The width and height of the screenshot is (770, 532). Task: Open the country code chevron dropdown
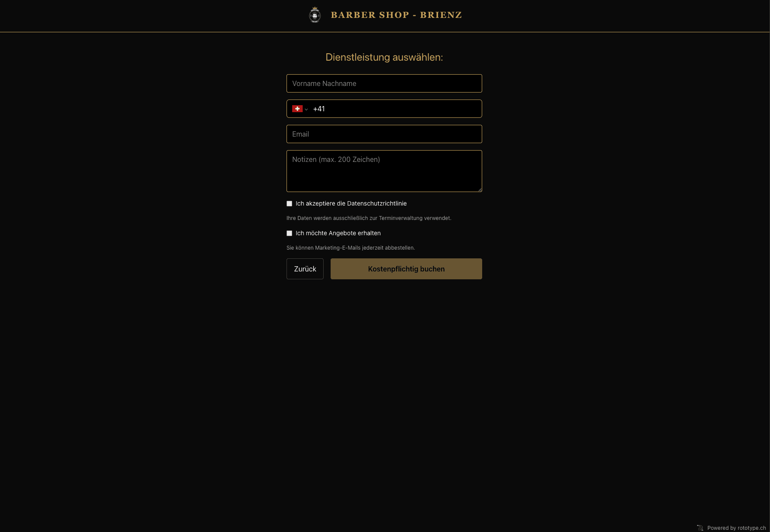[x=306, y=109]
